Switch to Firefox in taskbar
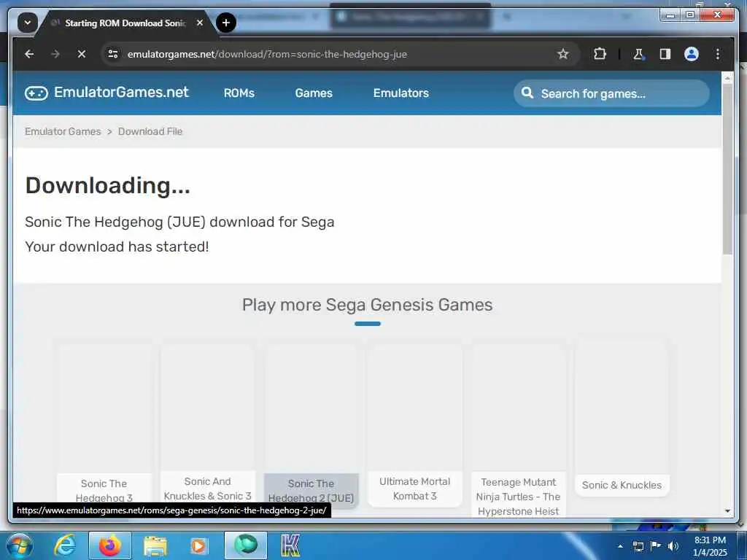747x560 pixels. [109, 545]
